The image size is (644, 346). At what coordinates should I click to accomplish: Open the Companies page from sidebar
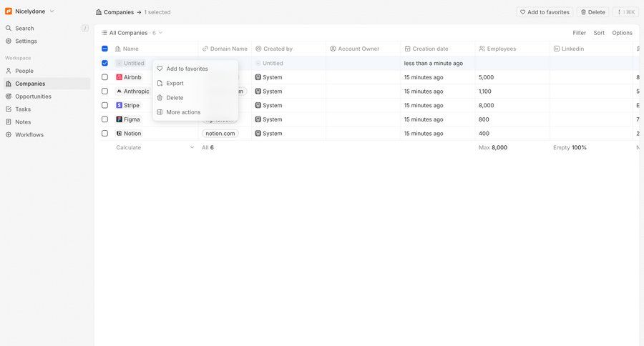click(47, 84)
